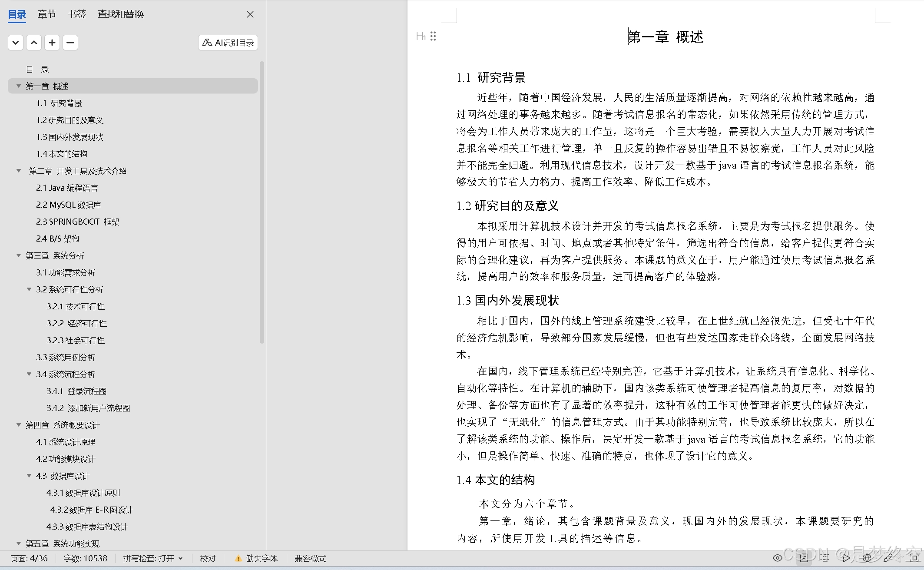Click the collapse-all up chevron button

(x=34, y=43)
